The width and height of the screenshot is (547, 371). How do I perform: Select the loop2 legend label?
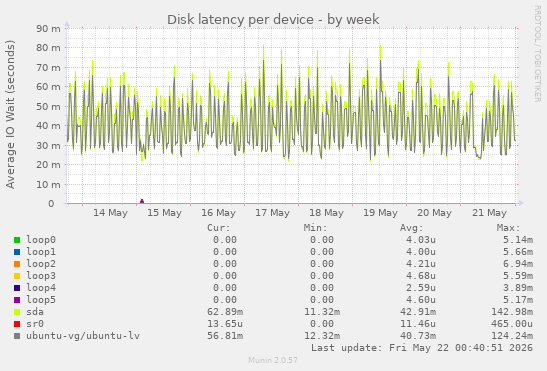coord(41,264)
